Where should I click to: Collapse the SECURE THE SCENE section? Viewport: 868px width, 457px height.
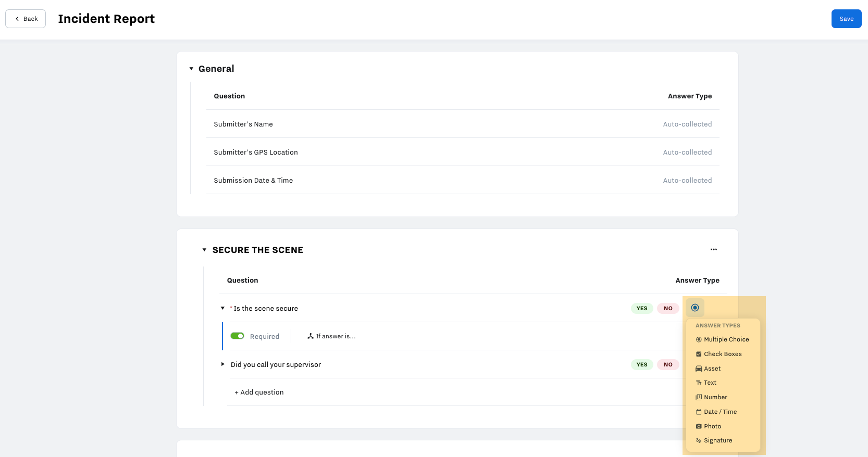click(204, 250)
